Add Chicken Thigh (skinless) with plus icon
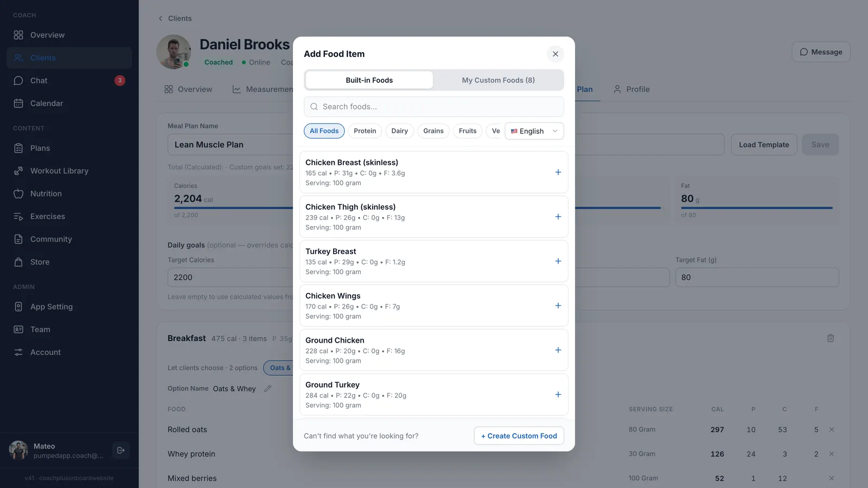The height and width of the screenshot is (488, 868). point(558,217)
